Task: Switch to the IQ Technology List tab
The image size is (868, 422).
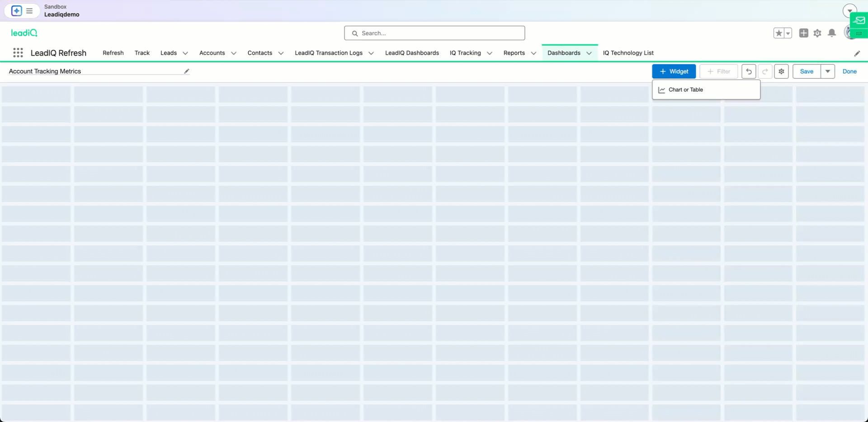Action: coord(628,53)
